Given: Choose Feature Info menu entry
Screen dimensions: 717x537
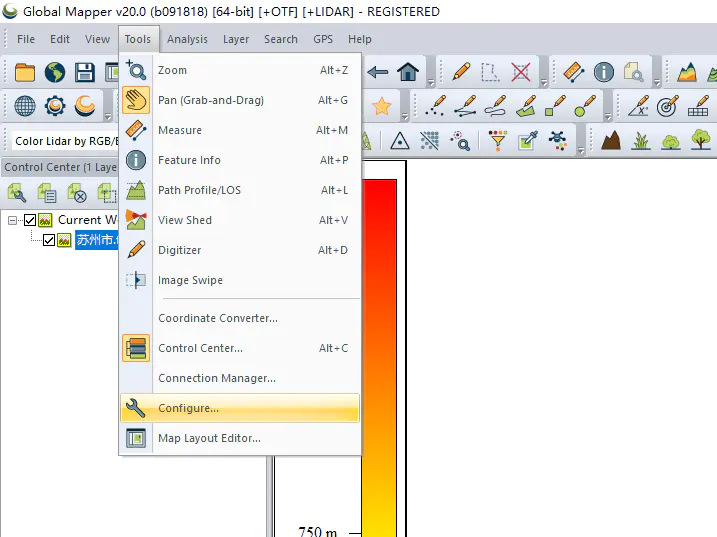Looking at the screenshot, I should click(x=240, y=160).
